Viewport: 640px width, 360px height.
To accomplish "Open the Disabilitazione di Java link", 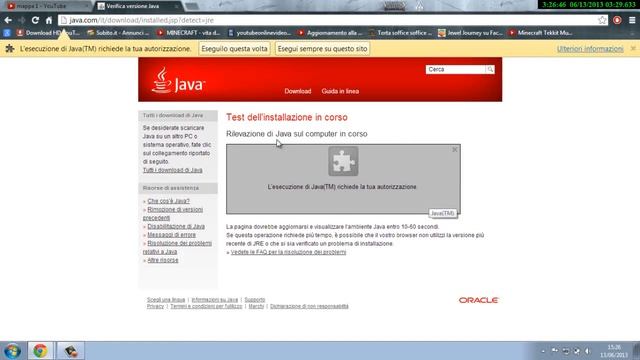I will point(176,227).
